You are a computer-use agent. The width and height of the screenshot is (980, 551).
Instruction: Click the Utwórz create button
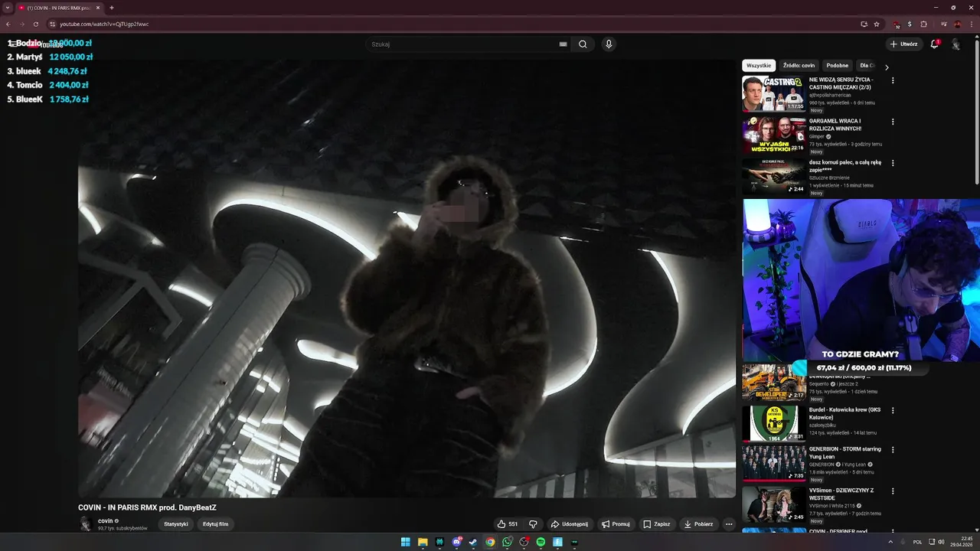[904, 44]
